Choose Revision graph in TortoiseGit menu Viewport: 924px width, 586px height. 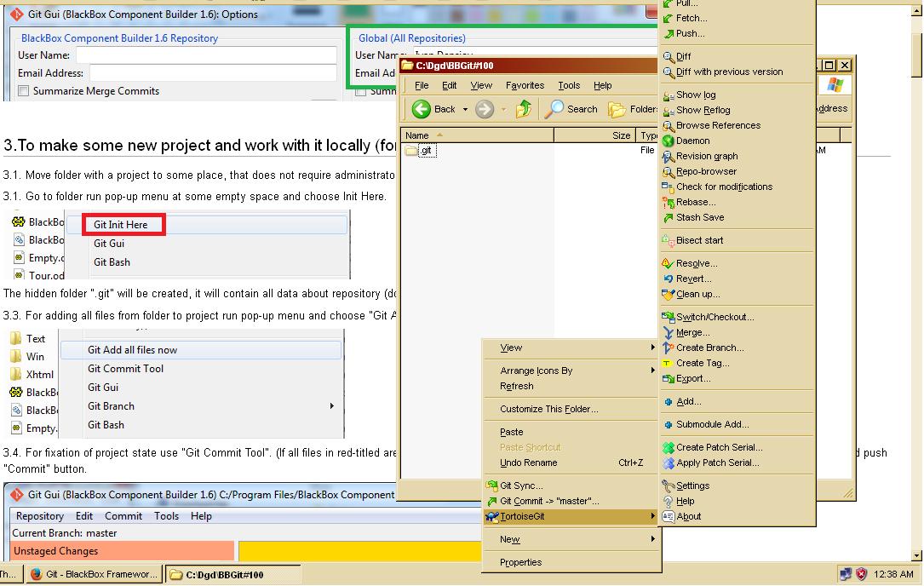[707, 156]
